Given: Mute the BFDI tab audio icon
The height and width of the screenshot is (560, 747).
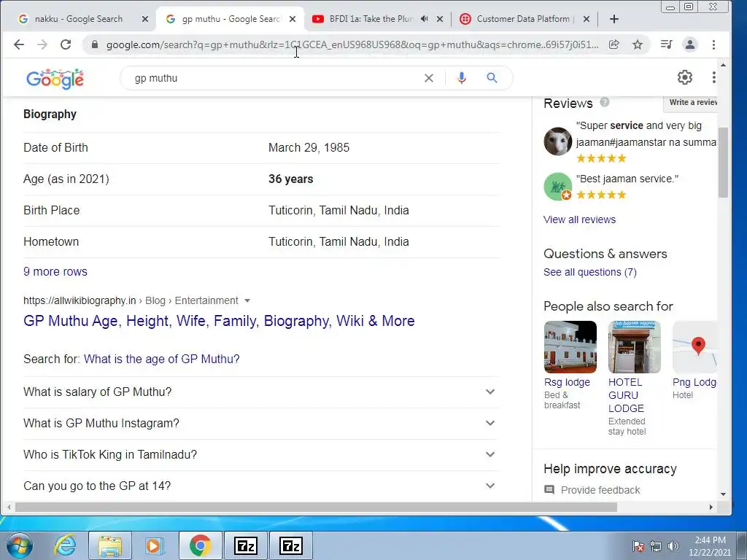Looking at the screenshot, I should (424, 19).
